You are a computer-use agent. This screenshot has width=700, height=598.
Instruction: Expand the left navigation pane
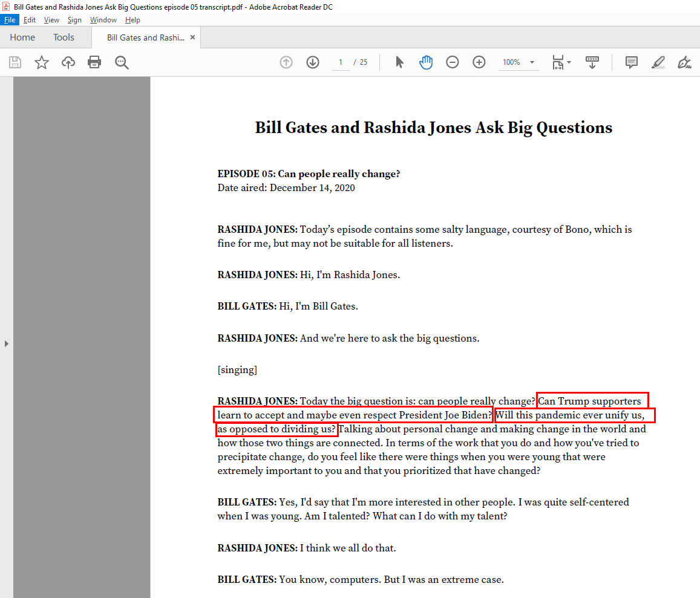6,343
